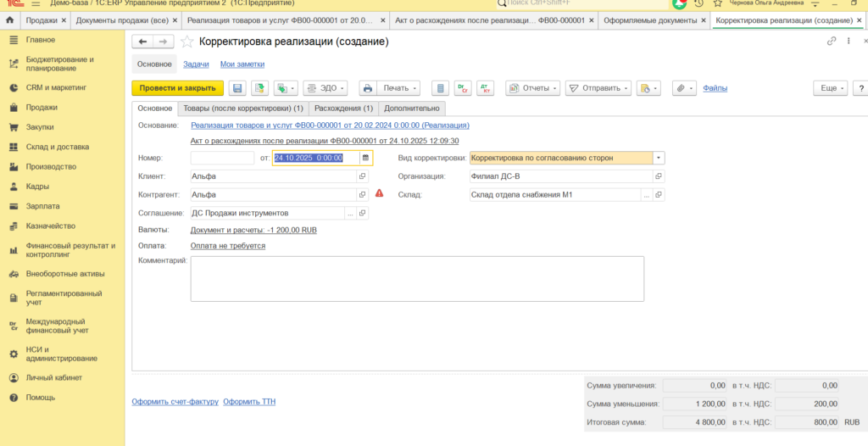868x446 pixels.
Task: Open the Отчеты dropdown
Action: (x=533, y=88)
